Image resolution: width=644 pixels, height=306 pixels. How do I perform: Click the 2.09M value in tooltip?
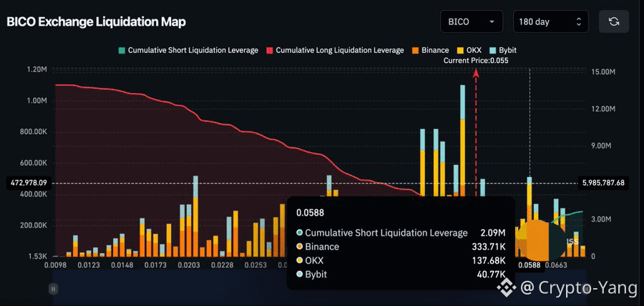[493, 233]
